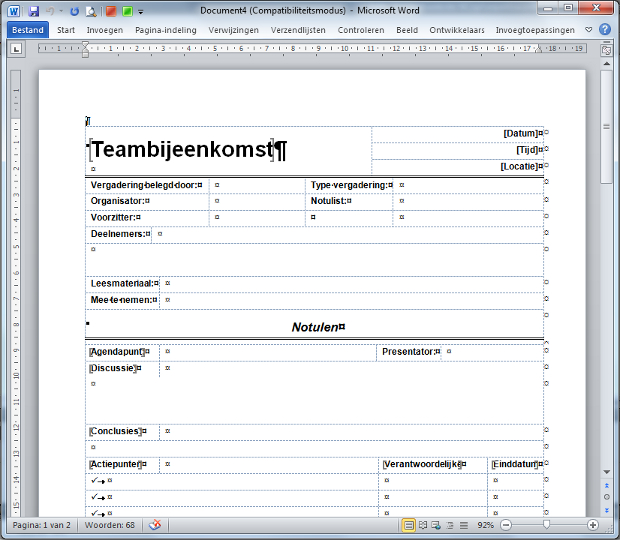
Task: Click the 'Organisator:' label
Action: point(118,201)
